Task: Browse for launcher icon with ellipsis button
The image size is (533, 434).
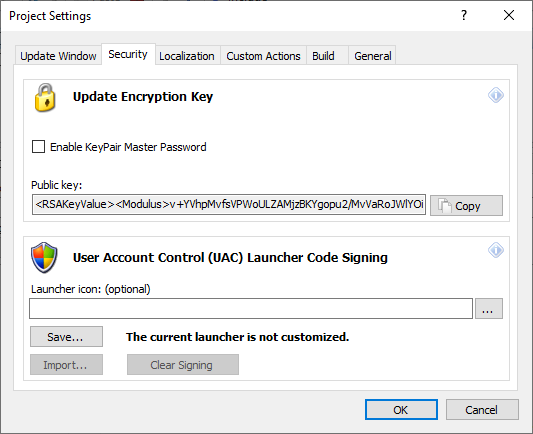Action: (x=488, y=309)
